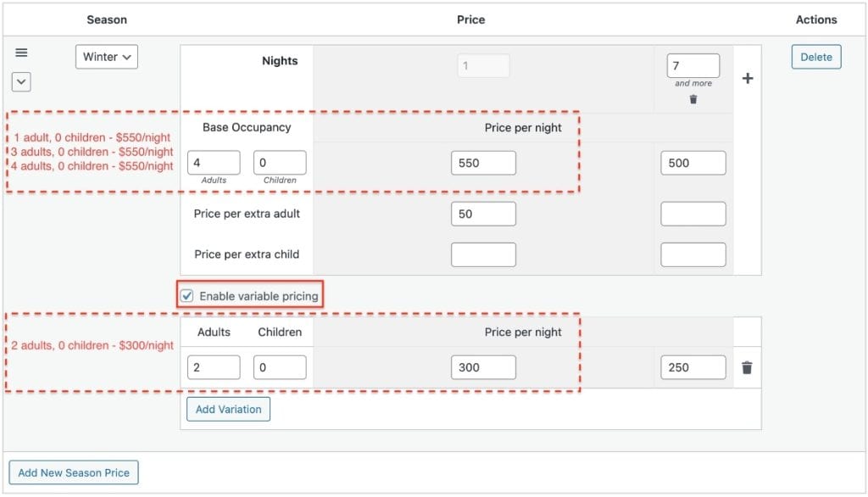Focus the base occupancy Adults field
Image resolution: width=868 pixels, height=497 pixels.
214,163
